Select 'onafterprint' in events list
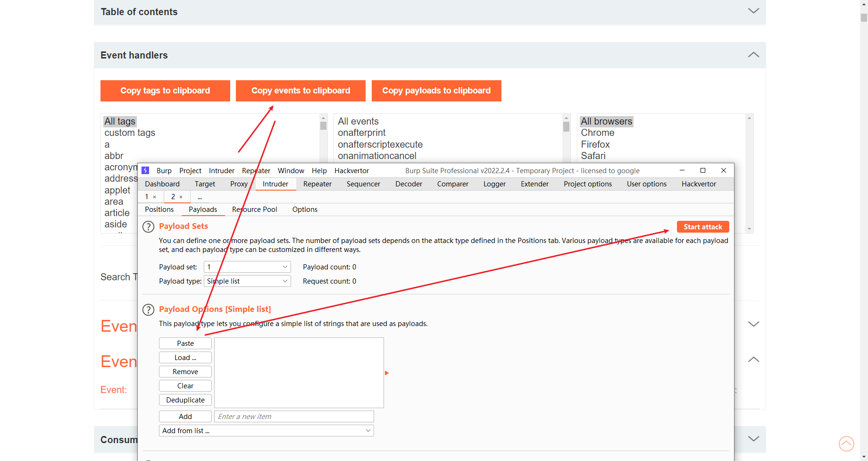This screenshot has height=461, width=868. 362,133
